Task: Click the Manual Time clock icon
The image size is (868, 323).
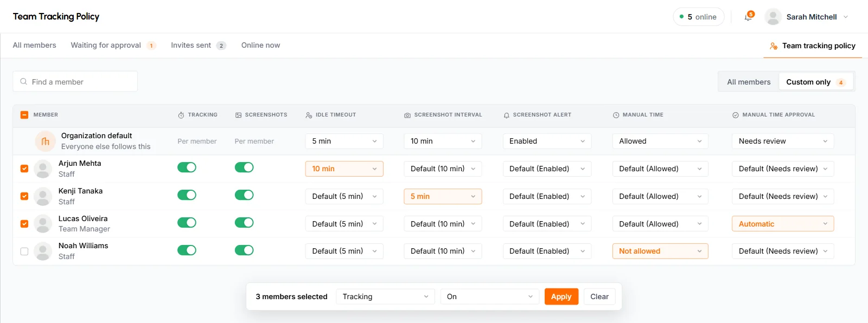Action: click(x=616, y=115)
